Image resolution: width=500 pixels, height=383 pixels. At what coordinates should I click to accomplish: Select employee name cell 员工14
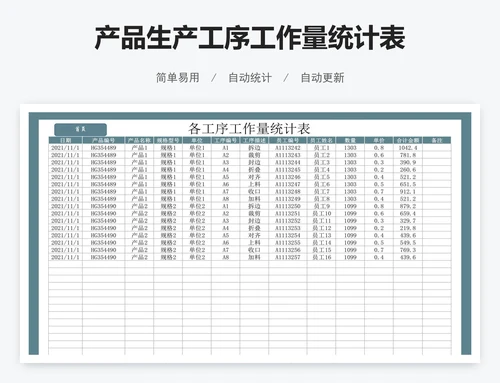(321, 243)
